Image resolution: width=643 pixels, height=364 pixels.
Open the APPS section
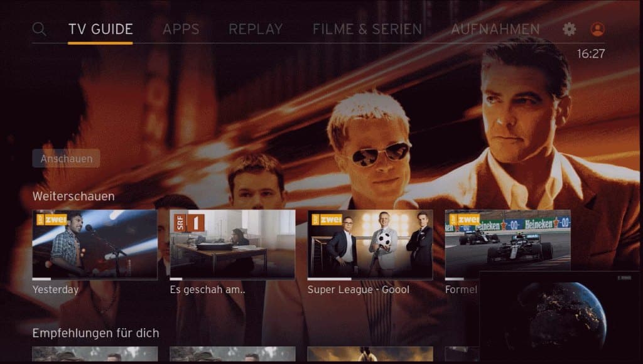pos(181,29)
